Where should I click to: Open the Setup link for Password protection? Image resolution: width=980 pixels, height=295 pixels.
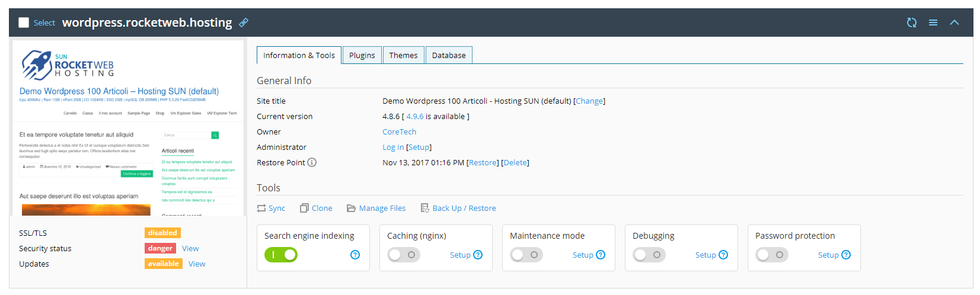point(828,255)
